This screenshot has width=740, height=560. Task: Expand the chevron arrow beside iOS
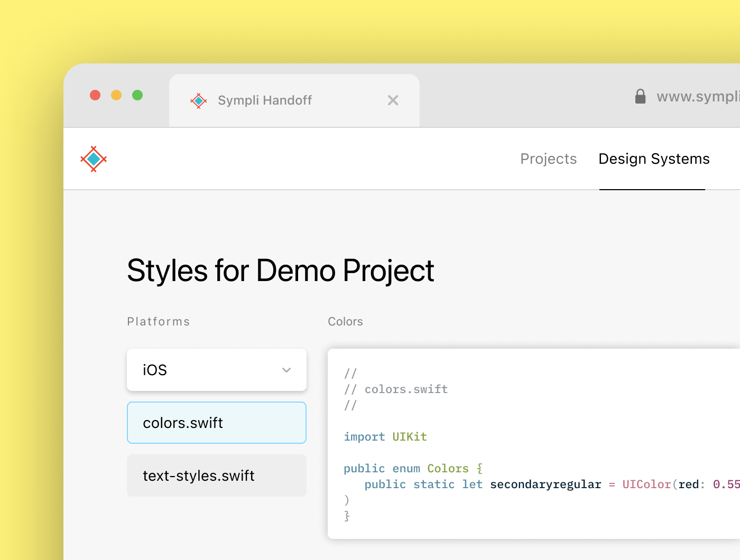point(286,370)
